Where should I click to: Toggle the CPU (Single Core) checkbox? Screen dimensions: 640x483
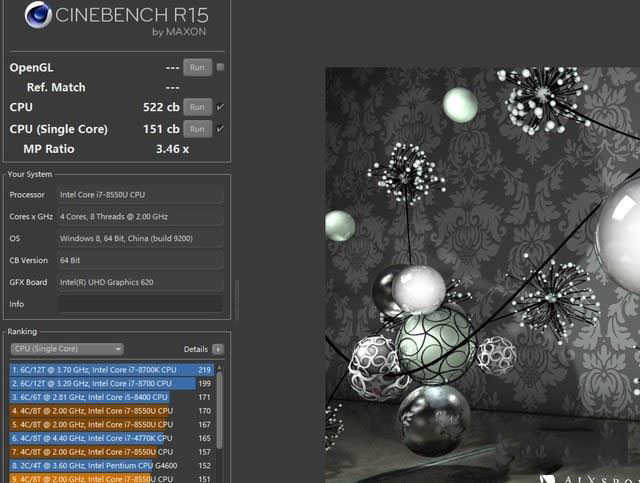(x=220, y=129)
